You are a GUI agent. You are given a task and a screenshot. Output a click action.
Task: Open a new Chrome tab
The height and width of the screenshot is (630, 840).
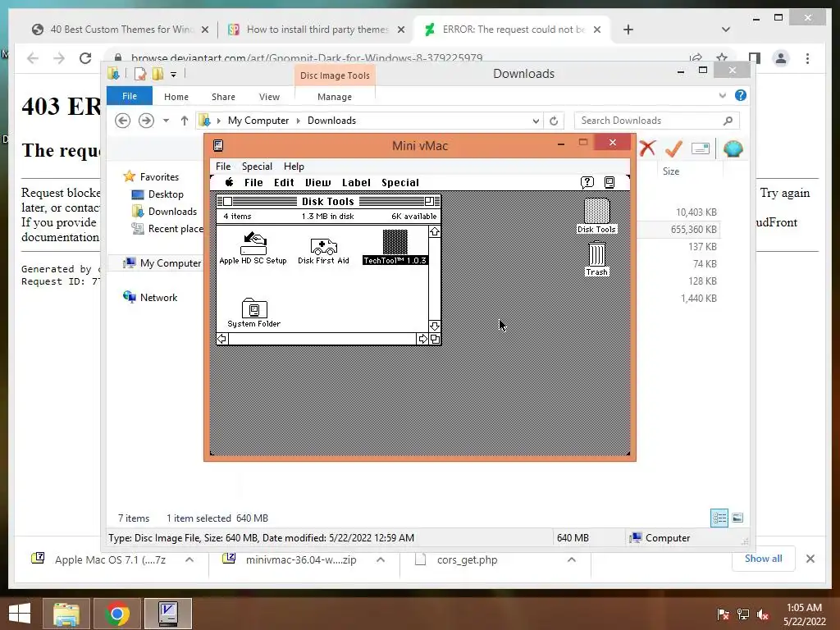pos(628,30)
